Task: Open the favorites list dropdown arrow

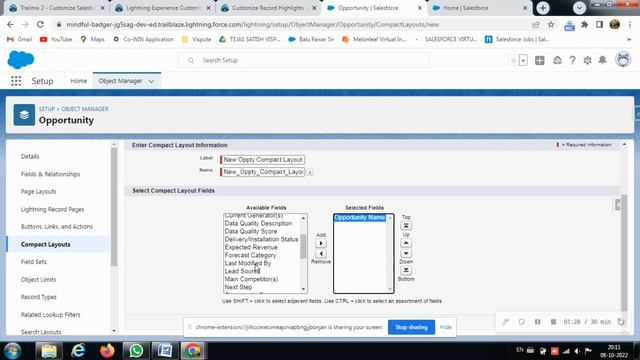Action: pyautogui.click(x=523, y=60)
